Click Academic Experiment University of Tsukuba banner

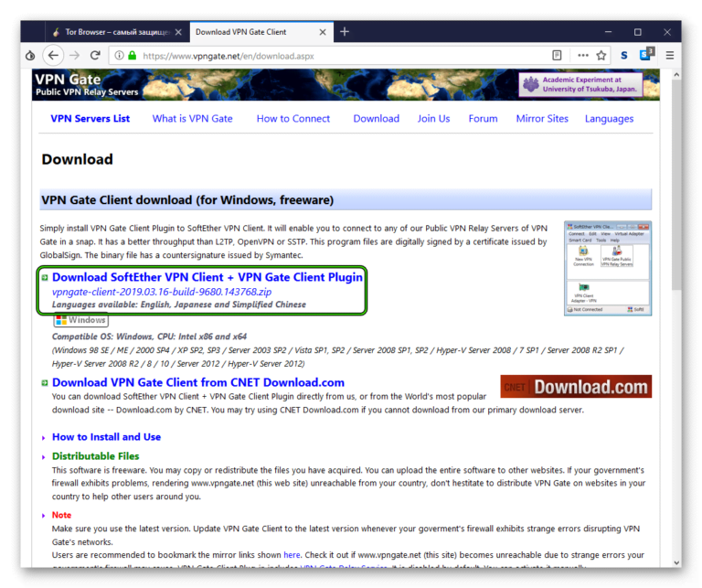pos(580,84)
